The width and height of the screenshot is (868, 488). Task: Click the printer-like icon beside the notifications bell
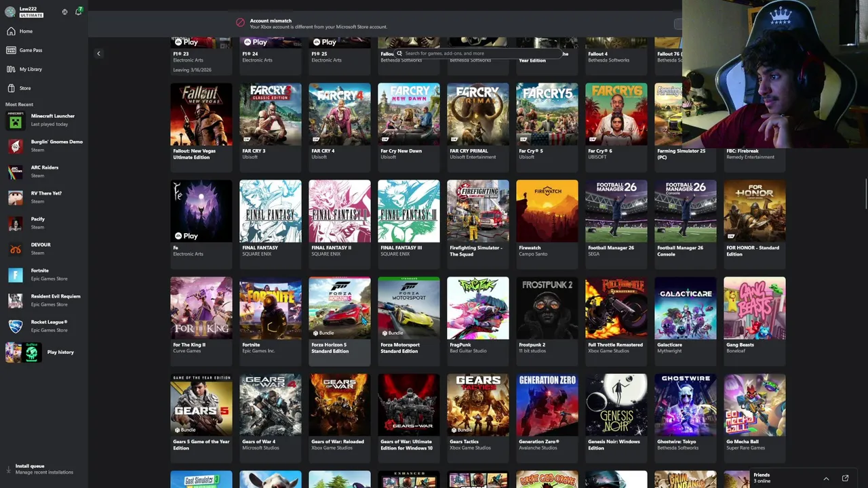64,12
